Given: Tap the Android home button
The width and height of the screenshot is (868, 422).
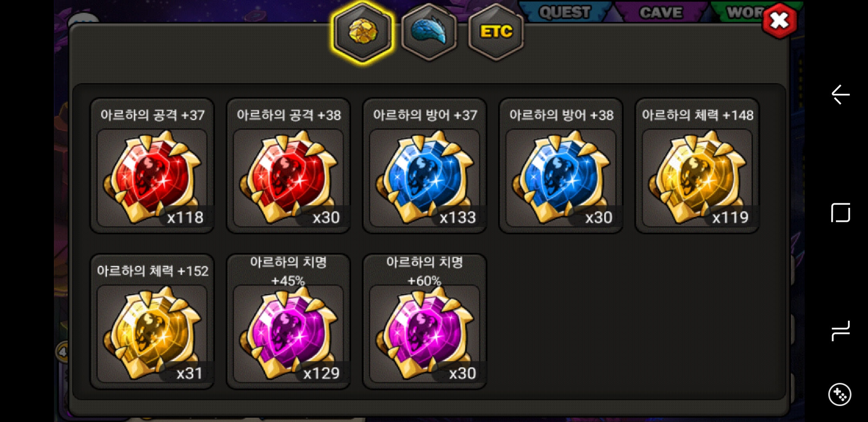Looking at the screenshot, I should pos(840,213).
